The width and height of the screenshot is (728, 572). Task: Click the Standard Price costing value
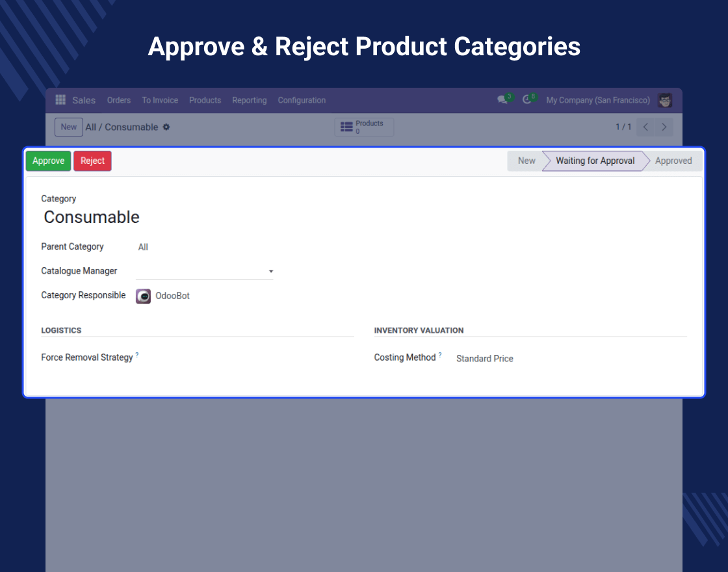[x=484, y=358]
